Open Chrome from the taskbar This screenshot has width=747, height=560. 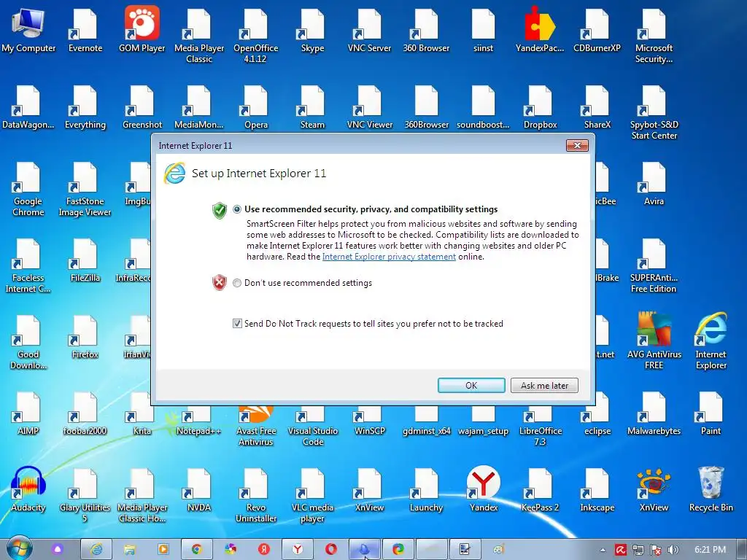click(196, 550)
